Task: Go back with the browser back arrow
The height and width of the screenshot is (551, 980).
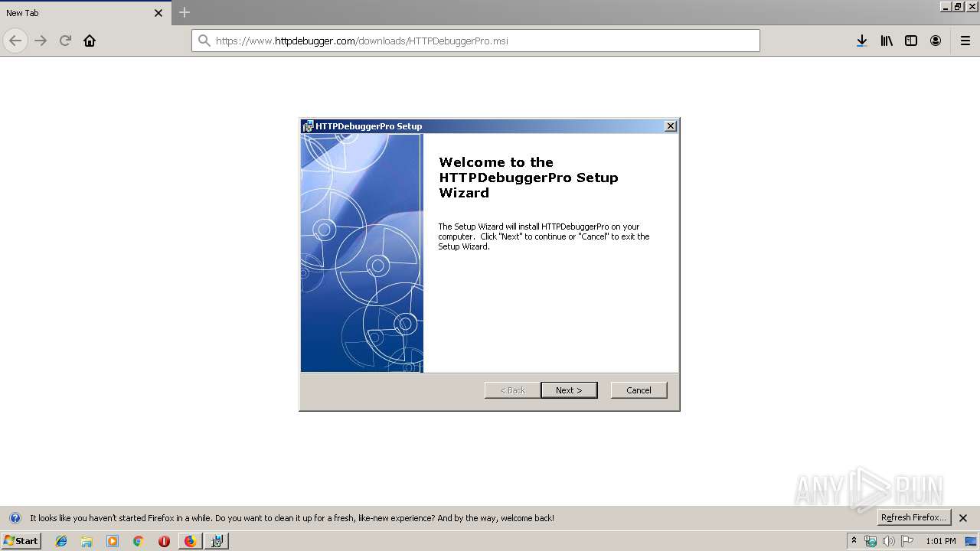Action: pos(15,41)
